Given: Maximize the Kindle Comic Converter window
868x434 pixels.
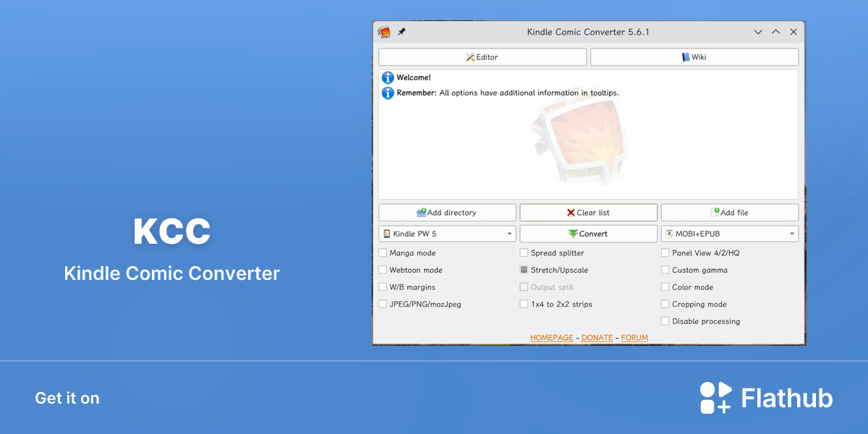Looking at the screenshot, I should (775, 32).
